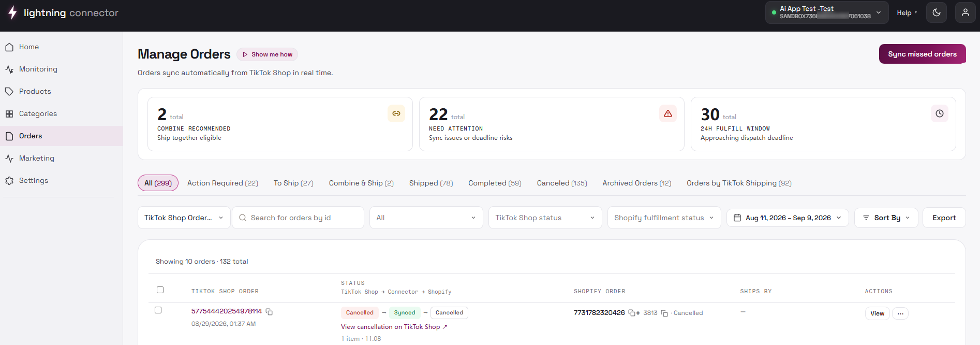980x345 pixels.
Task: Click the green Synced status badge
Action: point(404,313)
